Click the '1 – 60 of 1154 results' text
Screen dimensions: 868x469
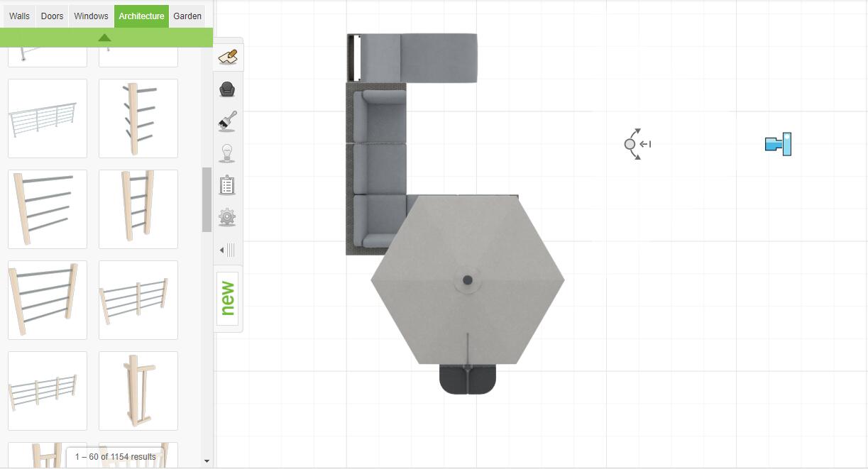(116, 457)
